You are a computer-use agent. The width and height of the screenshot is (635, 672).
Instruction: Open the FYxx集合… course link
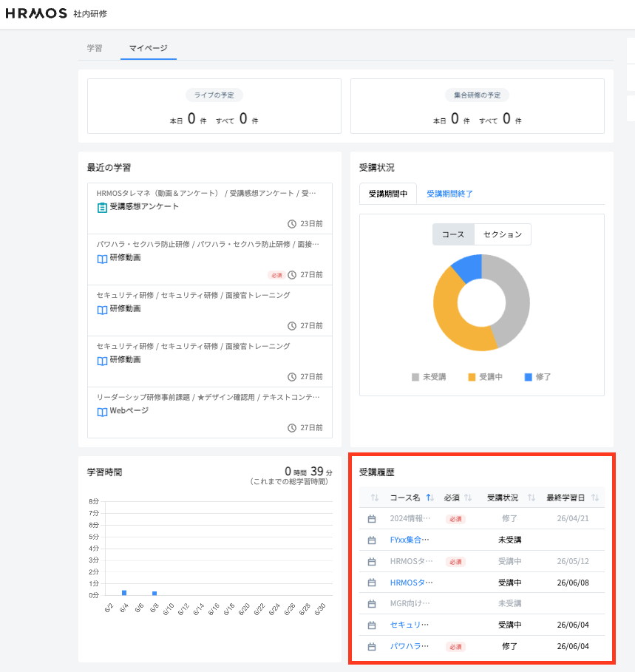410,540
